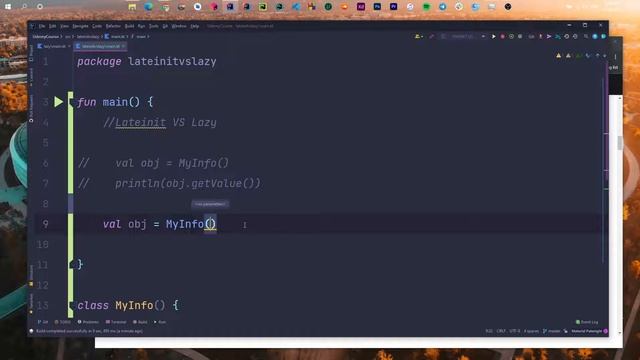Image resolution: width=640 pixels, height=360 pixels.
Task: Open the Problems tool window
Action: (88, 322)
